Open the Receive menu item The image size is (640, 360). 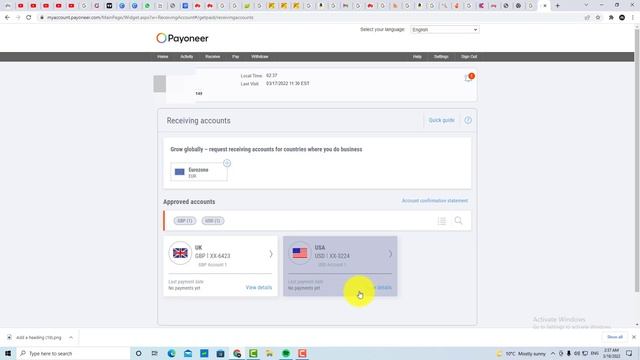tap(212, 57)
